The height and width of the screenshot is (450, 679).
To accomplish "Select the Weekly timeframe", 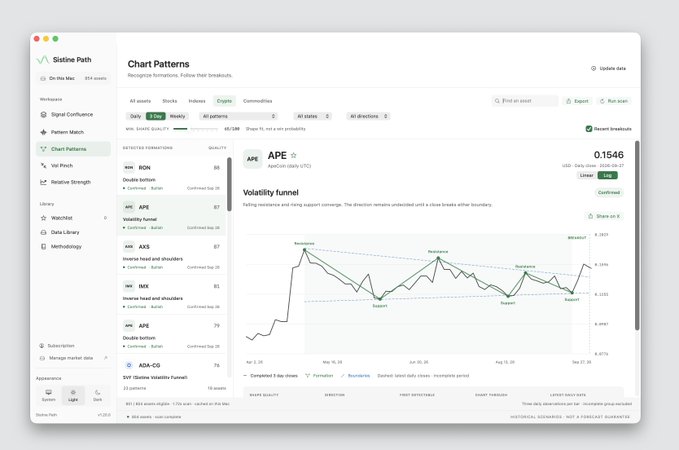I will (177, 116).
